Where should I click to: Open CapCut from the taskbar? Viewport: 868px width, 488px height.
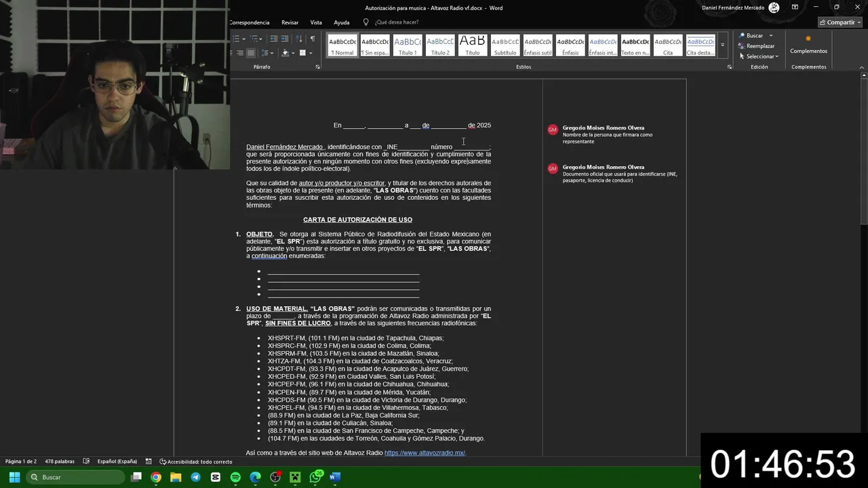point(216,477)
